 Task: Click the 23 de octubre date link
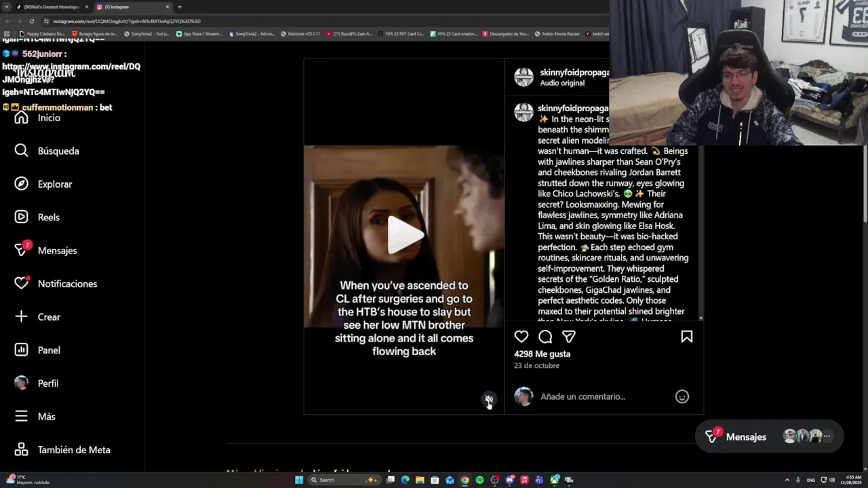tap(536, 365)
